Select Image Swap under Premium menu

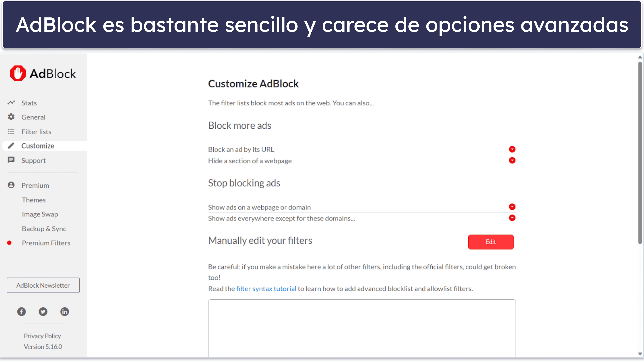coord(39,214)
